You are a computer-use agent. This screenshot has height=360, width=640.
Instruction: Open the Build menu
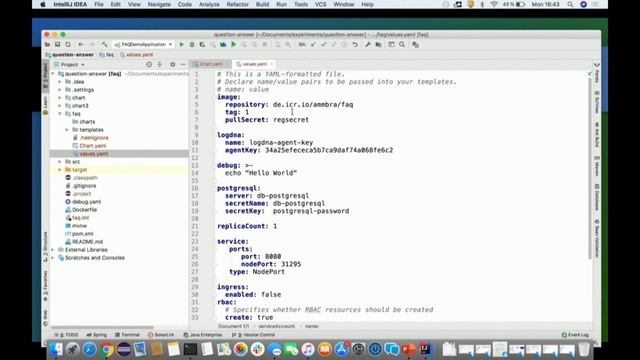262,4
